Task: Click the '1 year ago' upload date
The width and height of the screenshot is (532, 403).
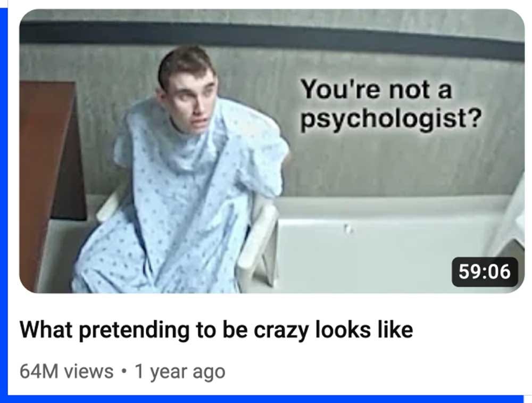Action: pos(180,372)
